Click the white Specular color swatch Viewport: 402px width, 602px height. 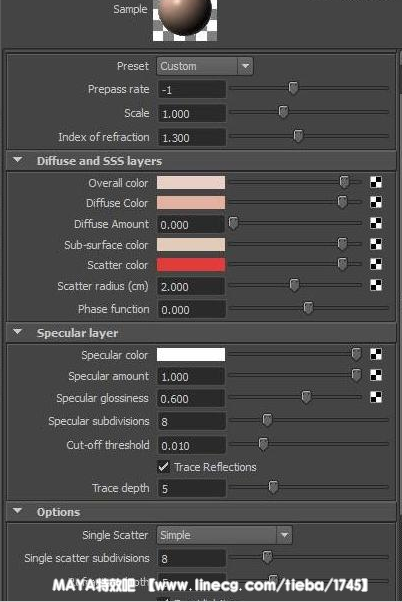pyautogui.click(x=191, y=354)
